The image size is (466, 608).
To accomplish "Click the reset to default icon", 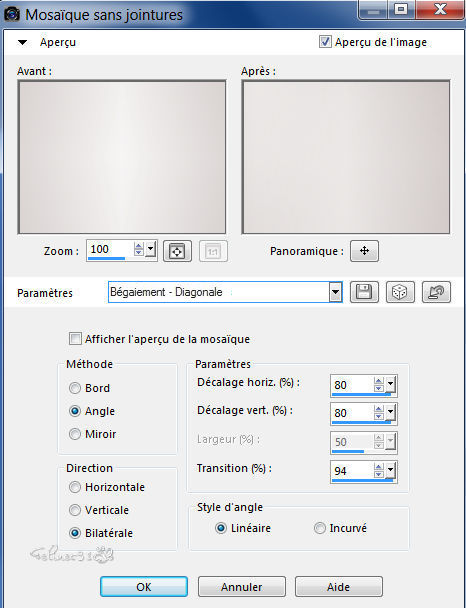I will [x=436, y=292].
